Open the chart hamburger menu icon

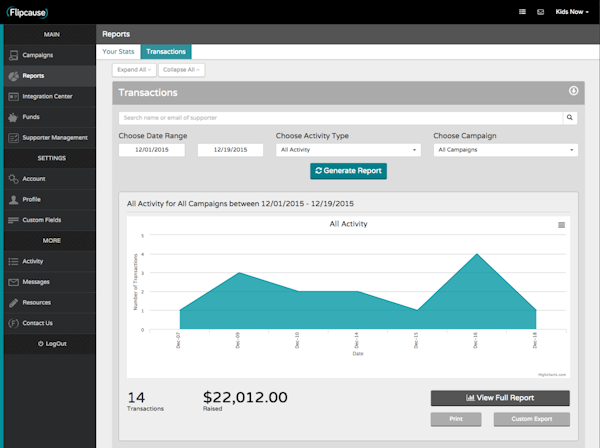pos(561,225)
